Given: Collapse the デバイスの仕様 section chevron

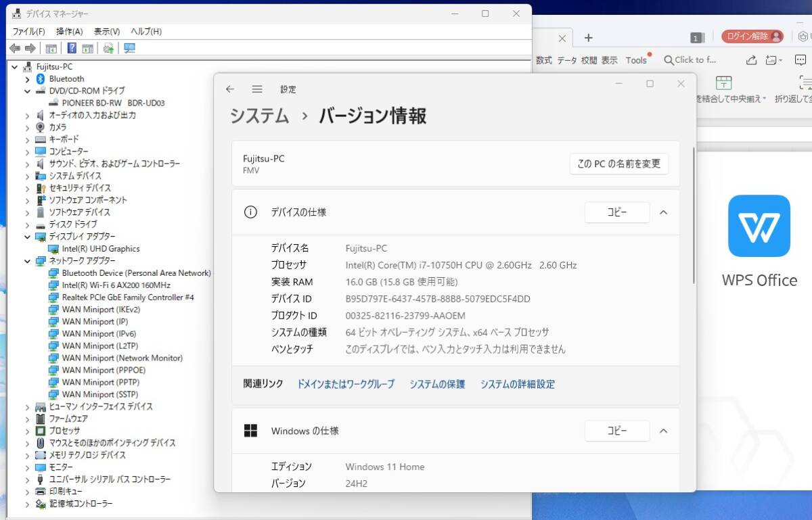Looking at the screenshot, I should coord(663,212).
